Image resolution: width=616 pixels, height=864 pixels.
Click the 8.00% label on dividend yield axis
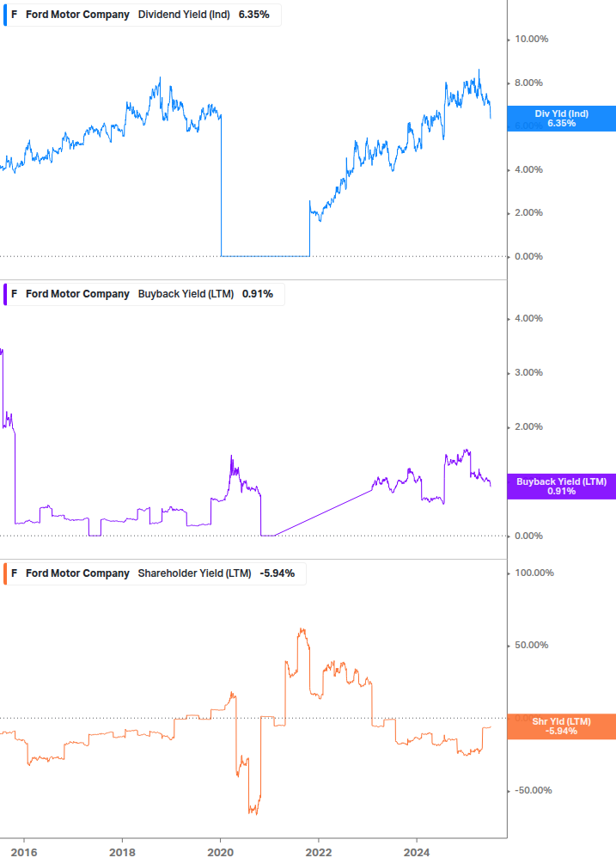(x=528, y=83)
